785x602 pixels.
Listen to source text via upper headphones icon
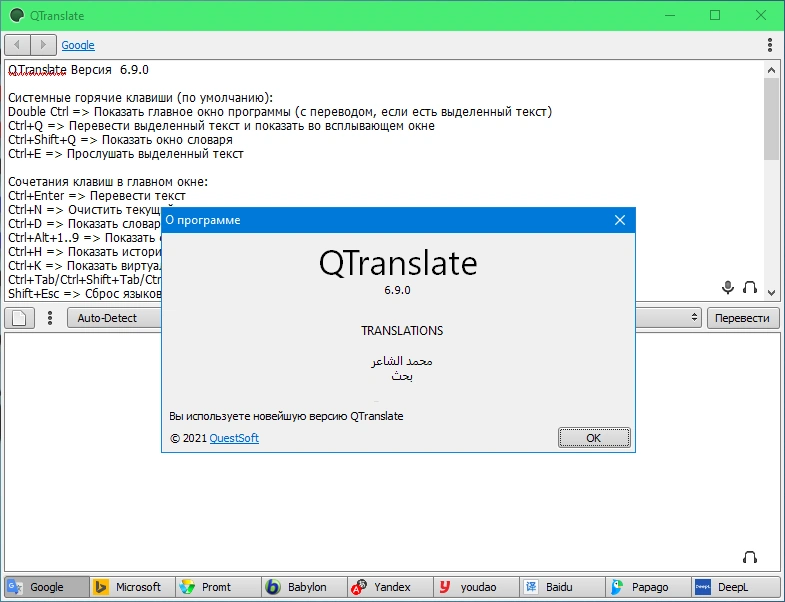coord(749,287)
